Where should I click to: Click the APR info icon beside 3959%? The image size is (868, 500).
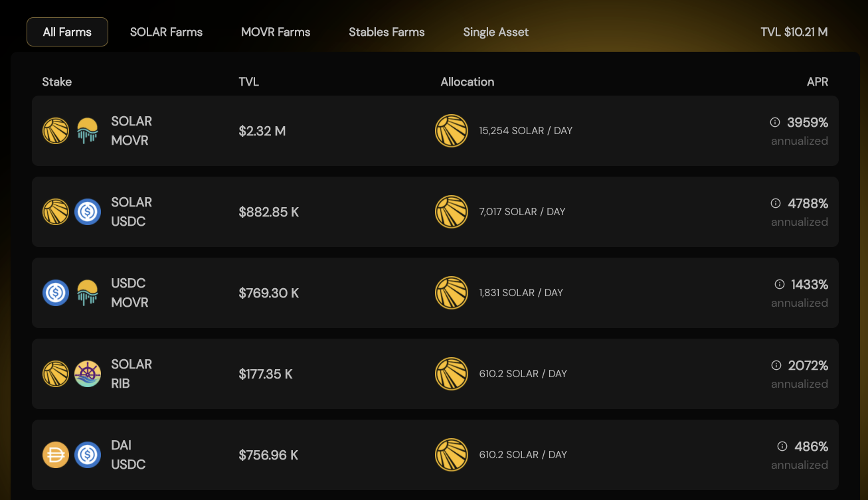click(x=774, y=122)
